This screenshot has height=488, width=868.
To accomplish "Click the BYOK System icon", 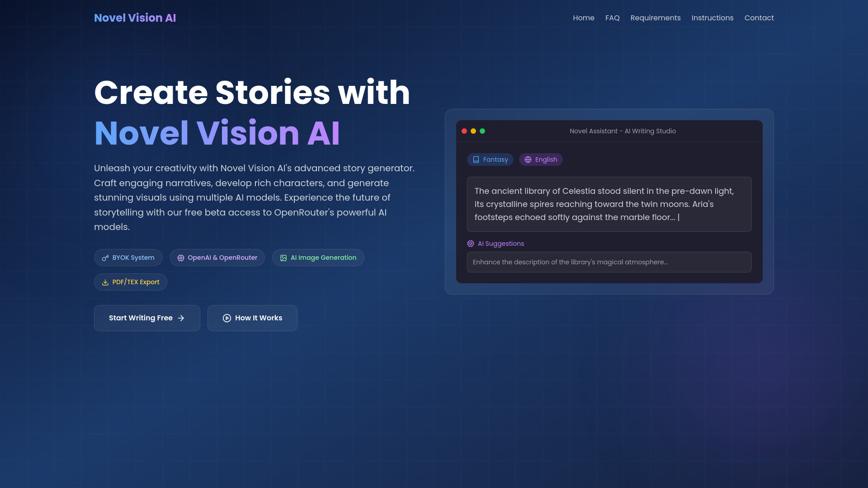I will [105, 258].
